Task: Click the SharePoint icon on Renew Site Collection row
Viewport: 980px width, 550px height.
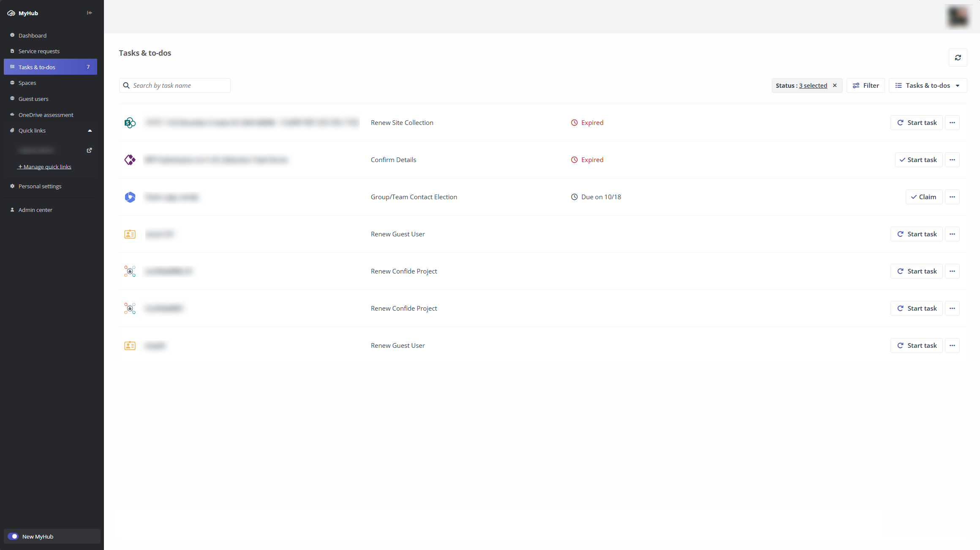Action: click(129, 122)
